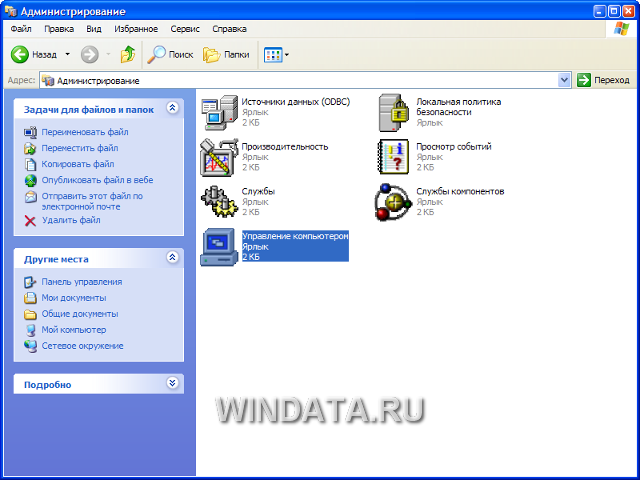This screenshot has width=640, height=480.
Task: Open the Правка menu
Action: click(x=59, y=29)
